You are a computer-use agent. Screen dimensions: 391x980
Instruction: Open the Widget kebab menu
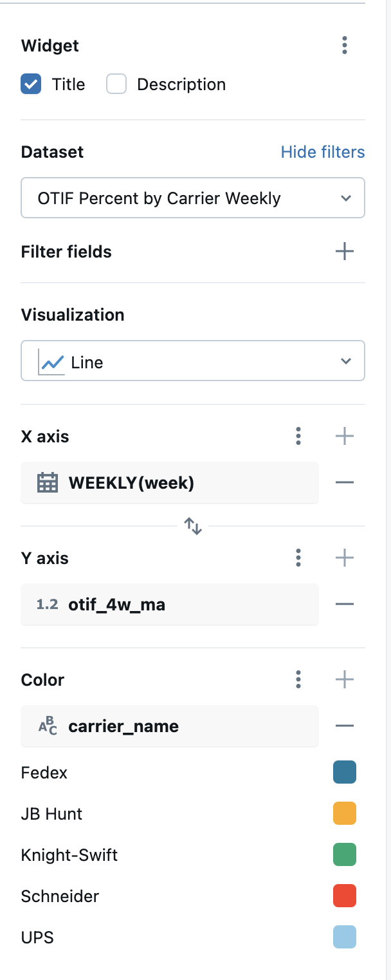(345, 45)
